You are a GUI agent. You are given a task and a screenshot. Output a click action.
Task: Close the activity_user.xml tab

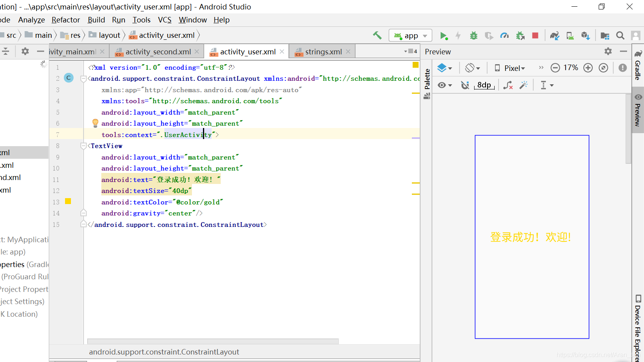[x=282, y=52]
